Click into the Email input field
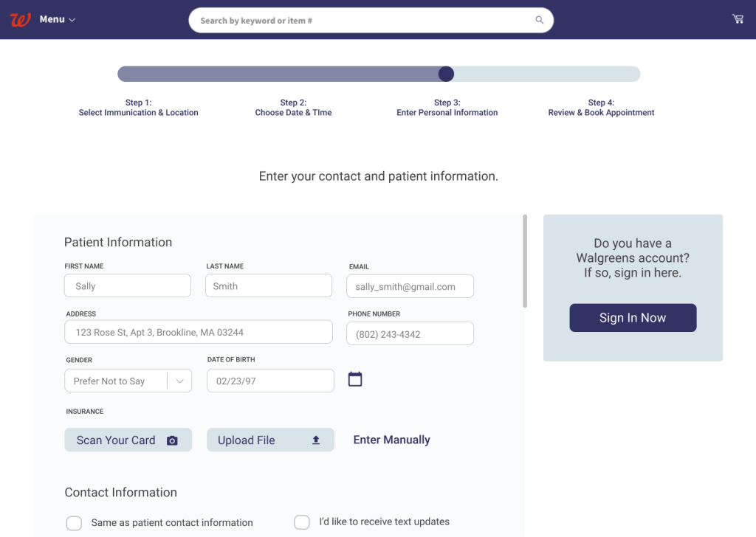 410,286
